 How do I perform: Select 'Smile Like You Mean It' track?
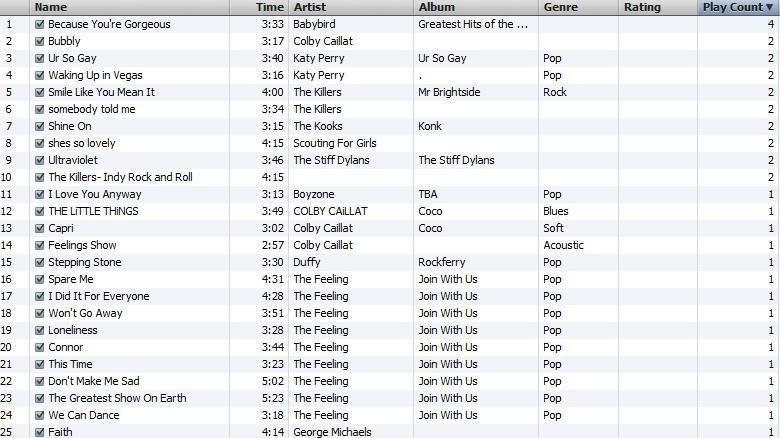(101, 92)
